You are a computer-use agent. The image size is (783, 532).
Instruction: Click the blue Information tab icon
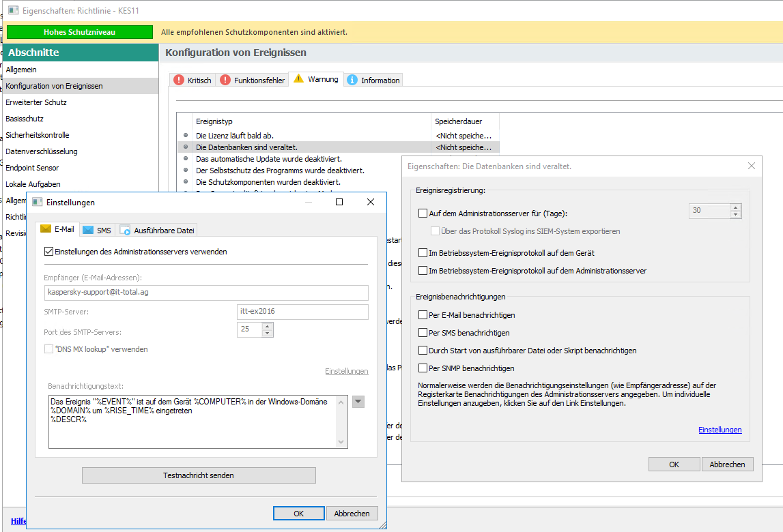pos(352,80)
